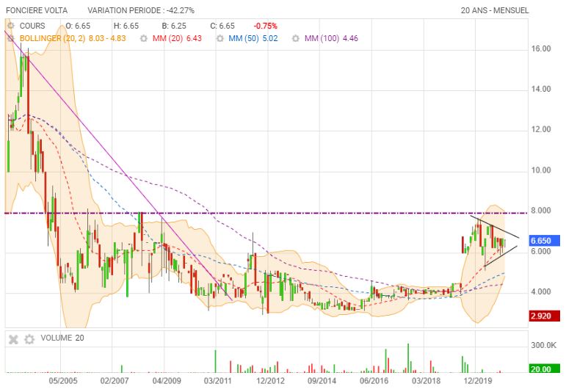
Task: Click the 12.00 price axis label
Action: 540,129
